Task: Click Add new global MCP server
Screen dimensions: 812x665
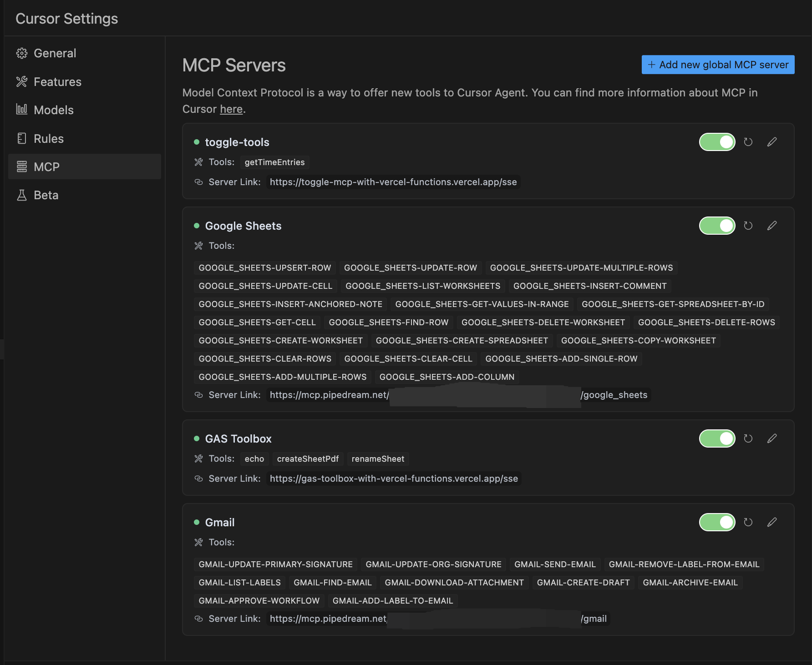Action: pyautogui.click(x=718, y=65)
